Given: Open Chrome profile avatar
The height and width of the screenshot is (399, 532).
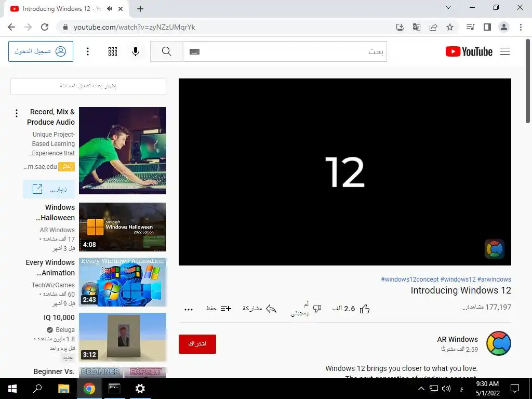Looking at the screenshot, I should [x=504, y=27].
